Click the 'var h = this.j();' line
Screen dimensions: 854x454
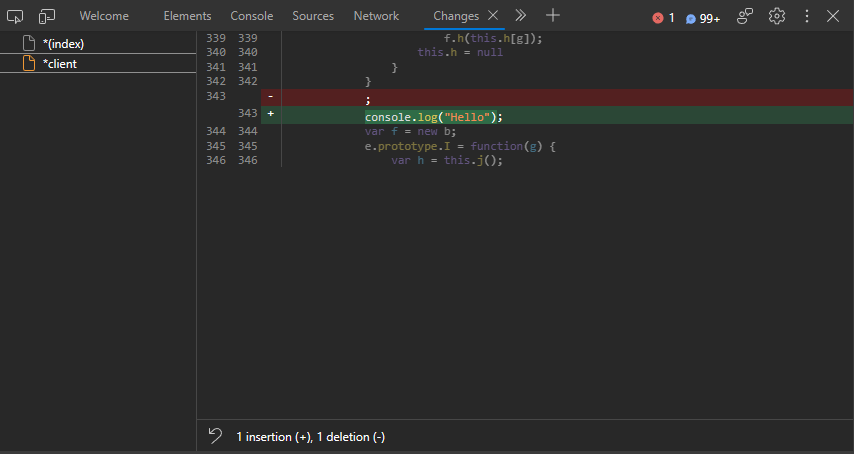click(447, 160)
